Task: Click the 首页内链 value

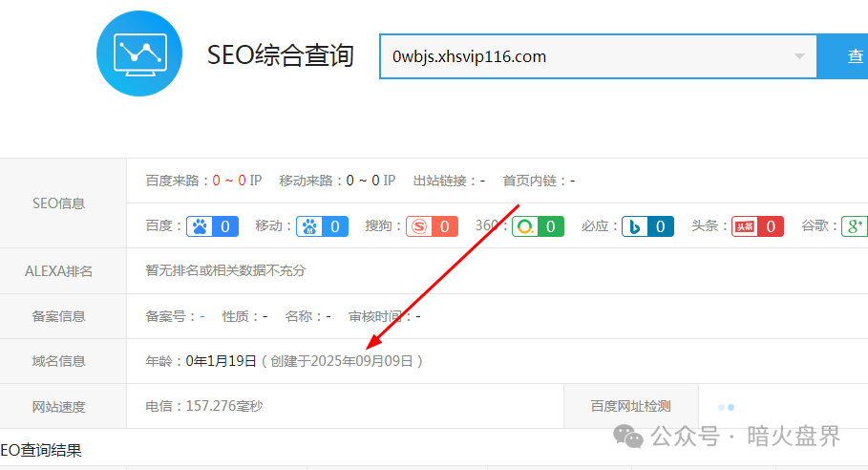Action: [572, 181]
